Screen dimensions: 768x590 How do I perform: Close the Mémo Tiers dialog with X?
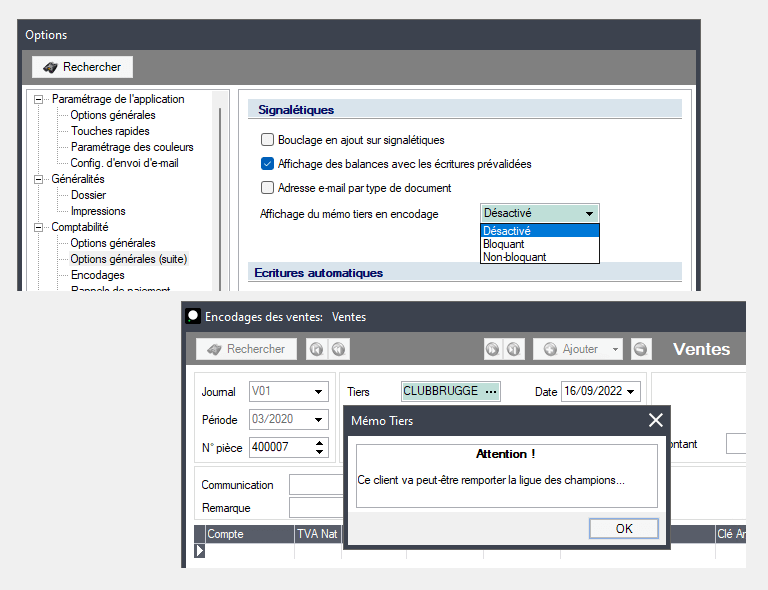pos(656,420)
